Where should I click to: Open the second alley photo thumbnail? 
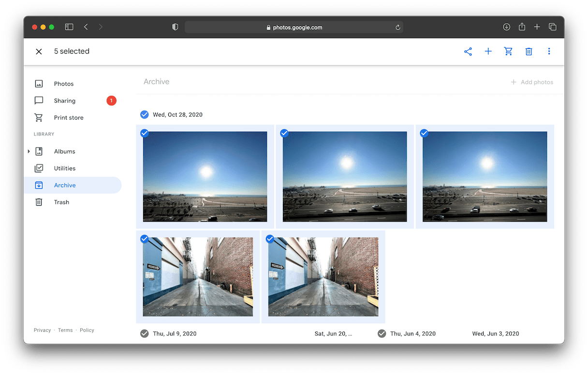click(x=323, y=277)
